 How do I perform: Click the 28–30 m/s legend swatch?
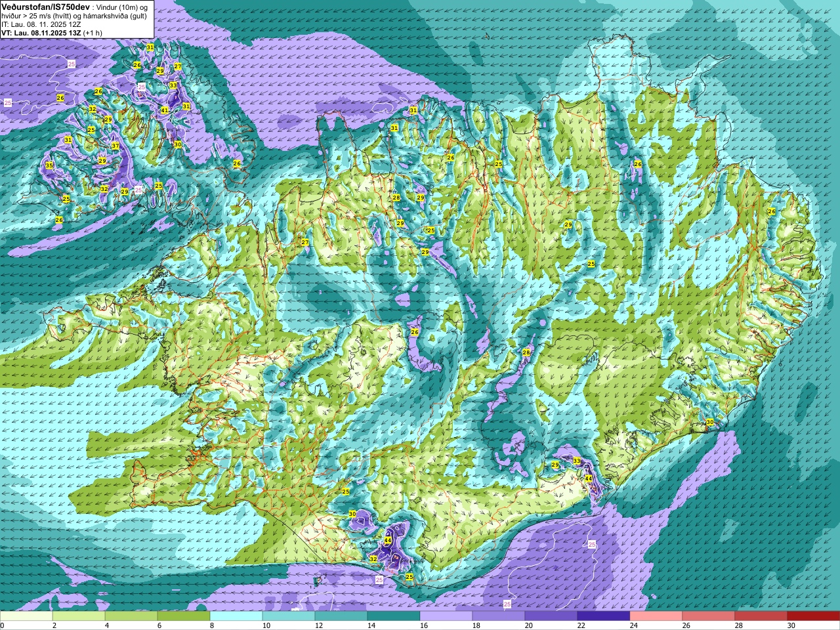tap(761, 616)
